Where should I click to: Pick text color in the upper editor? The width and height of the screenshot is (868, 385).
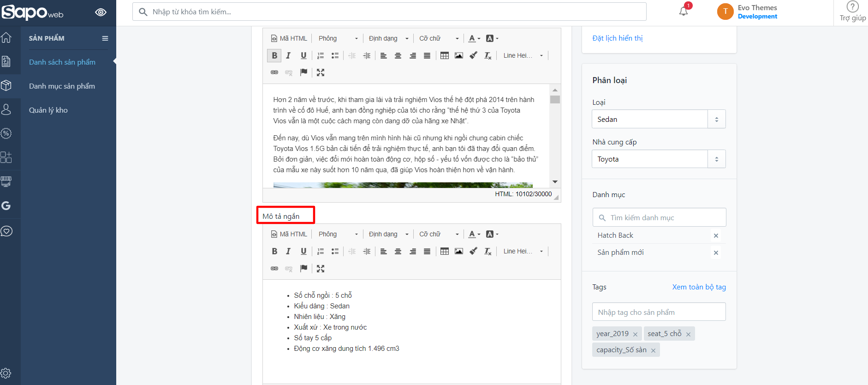474,38
